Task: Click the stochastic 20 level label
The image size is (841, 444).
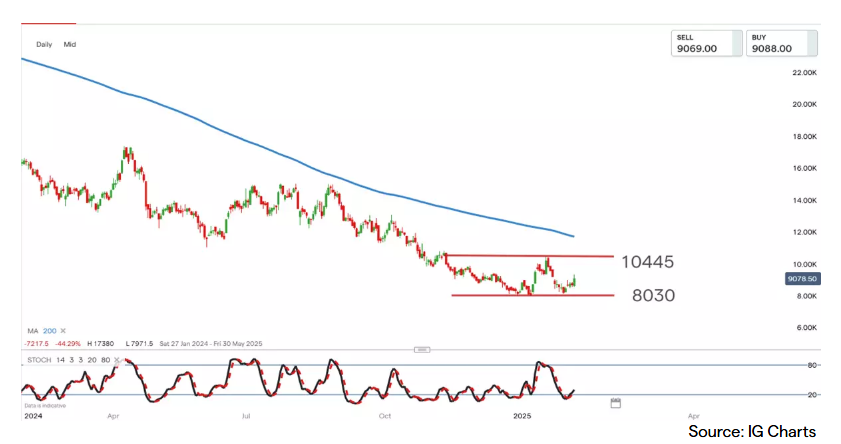Action: (812, 395)
